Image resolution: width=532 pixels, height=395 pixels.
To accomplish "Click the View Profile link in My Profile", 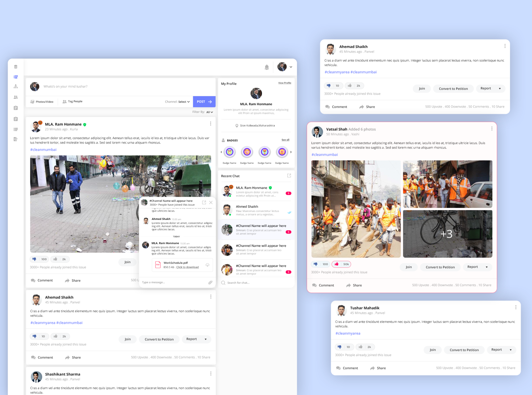I will (x=285, y=83).
